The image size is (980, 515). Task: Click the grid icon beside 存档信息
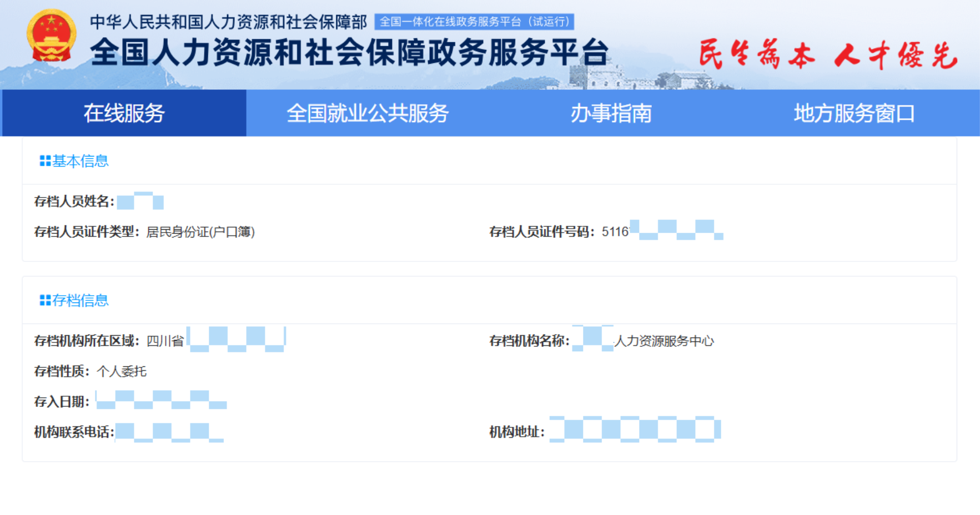point(45,300)
